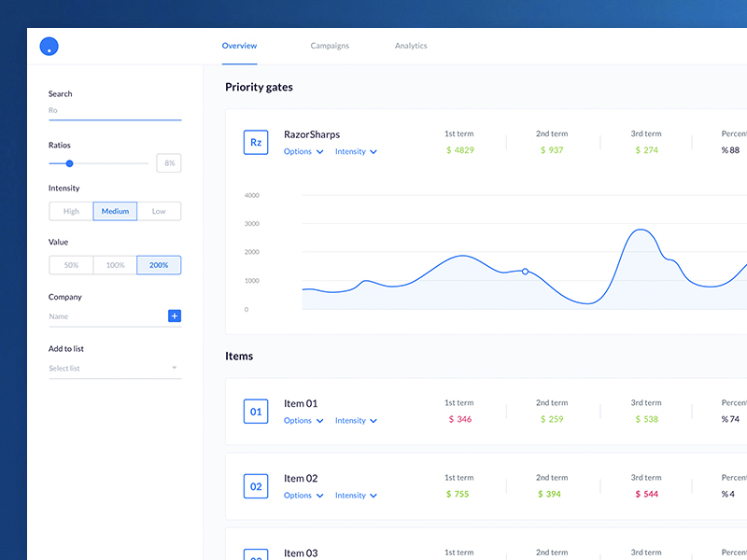Click the data point marker on chart
The height and width of the screenshot is (560, 747).
pos(525,272)
